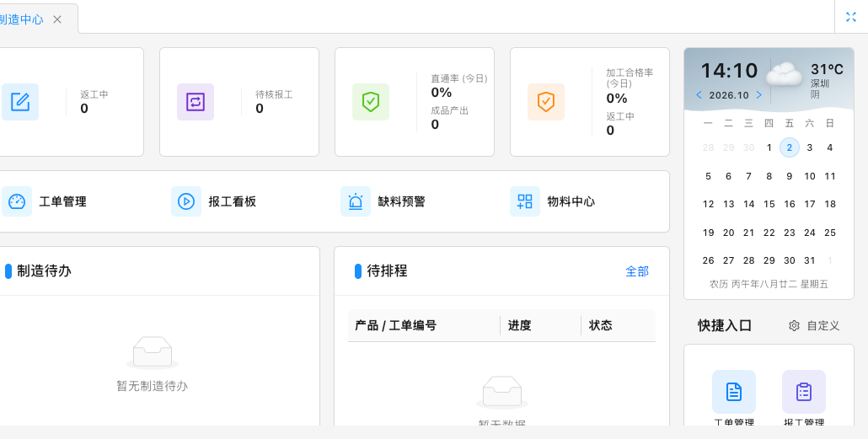Select date 15 in calendar
The width and height of the screenshot is (868, 439).
click(x=769, y=204)
